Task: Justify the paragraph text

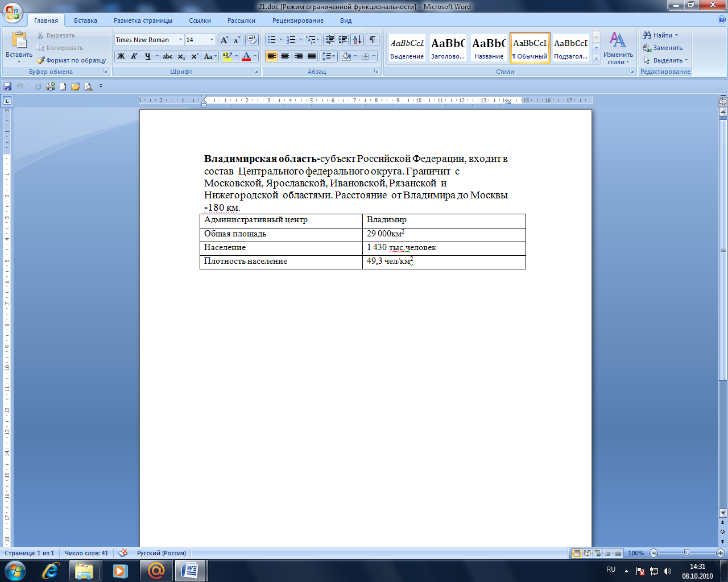Action: pyautogui.click(x=312, y=56)
